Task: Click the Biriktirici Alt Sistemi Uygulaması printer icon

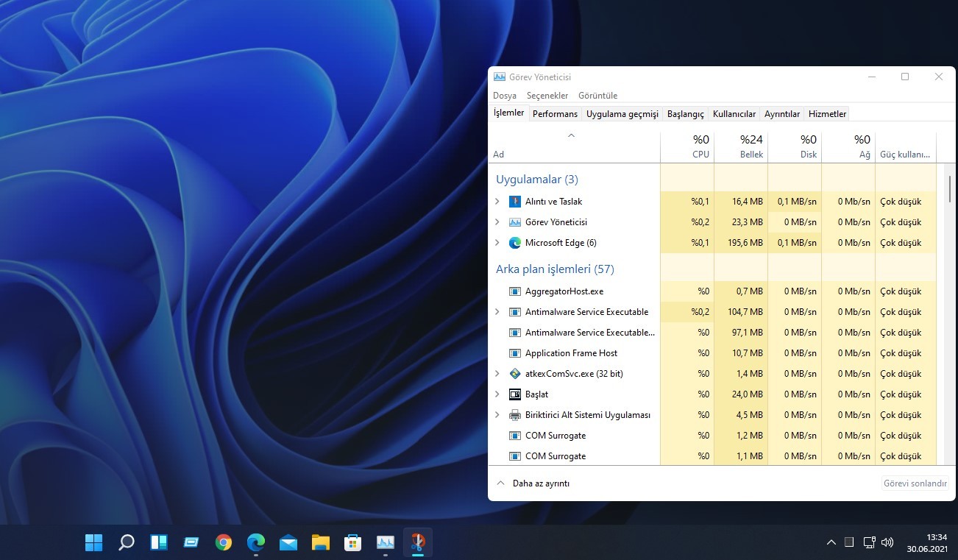Action: pos(514,414)
